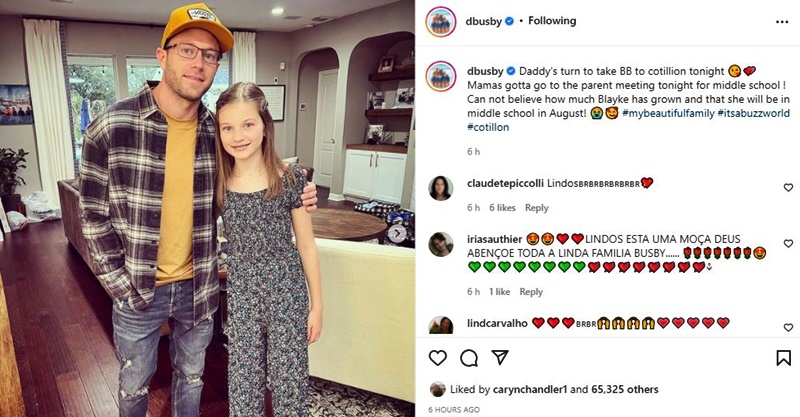This screenshot has height=417, width=800.
Task: Like lindcarvalho's comment
Action: (x=788, y=325)
